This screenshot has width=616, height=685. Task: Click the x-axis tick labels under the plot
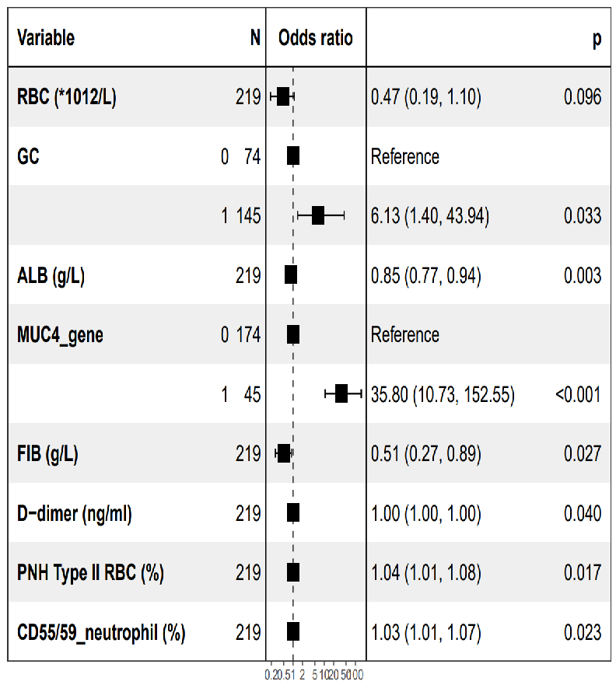[315, 673]
